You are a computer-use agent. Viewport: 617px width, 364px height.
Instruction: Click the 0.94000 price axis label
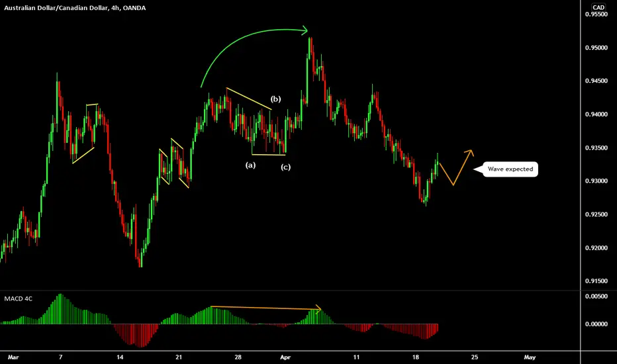pyautogui.click(x=596, y=114)
